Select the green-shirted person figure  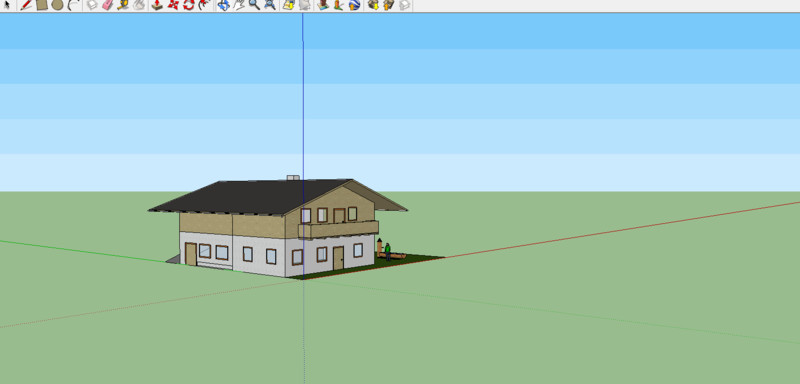(388, 251)
